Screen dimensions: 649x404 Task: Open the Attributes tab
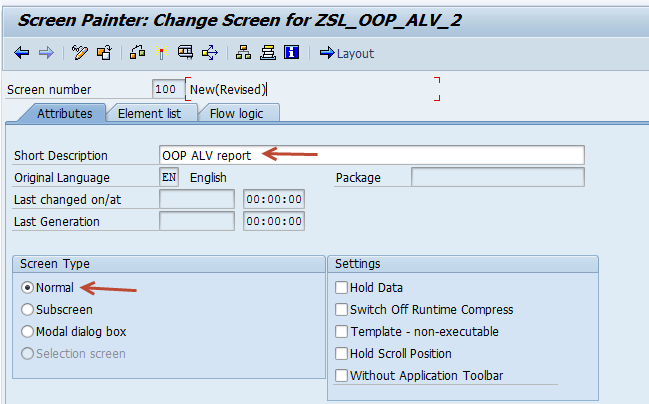tap(64, 113)
